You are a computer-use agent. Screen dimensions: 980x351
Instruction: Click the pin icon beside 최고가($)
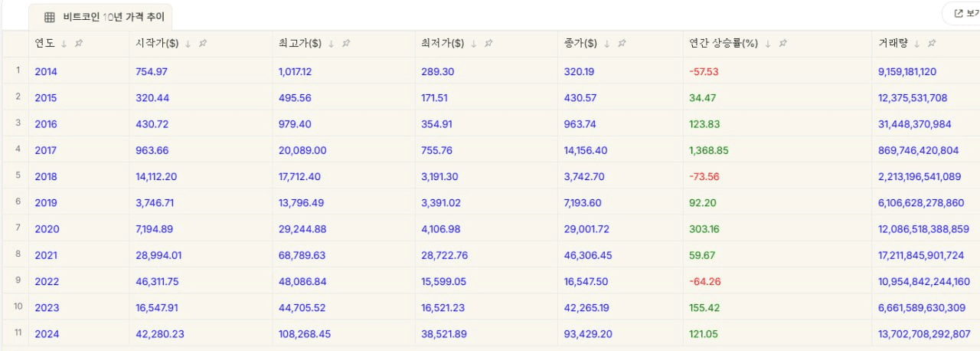346,44
